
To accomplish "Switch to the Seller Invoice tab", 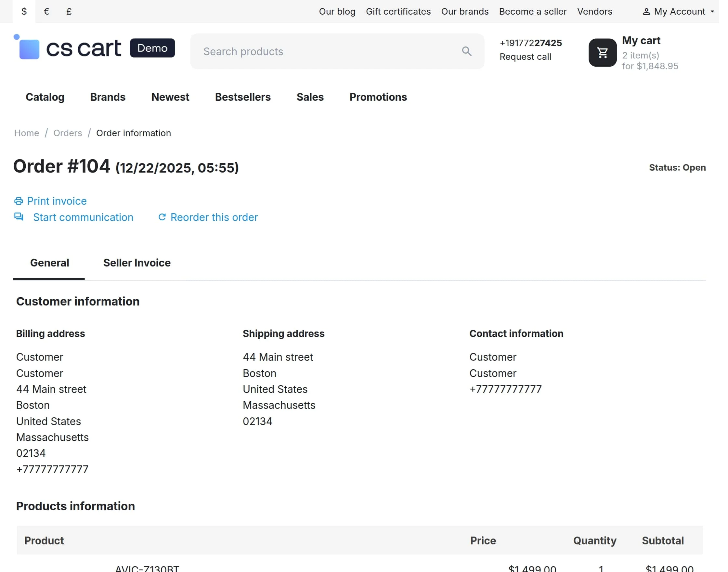I will [x=136, y=263].
